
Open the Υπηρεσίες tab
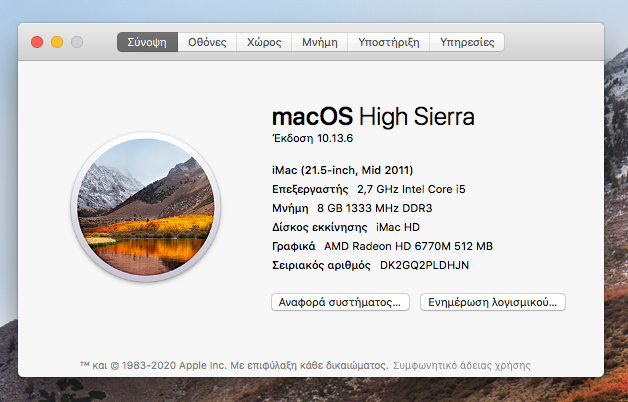tap(467, 42)
